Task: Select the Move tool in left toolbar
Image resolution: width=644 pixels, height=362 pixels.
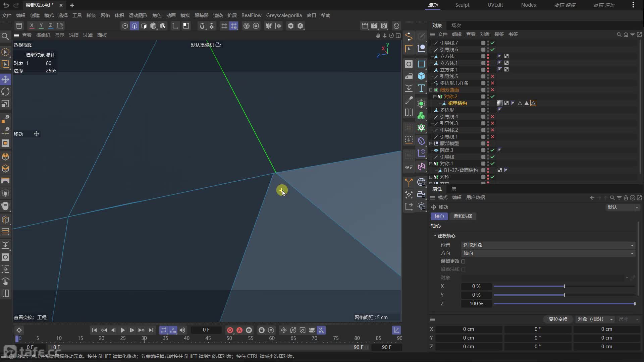Action: tap(5, 79)
